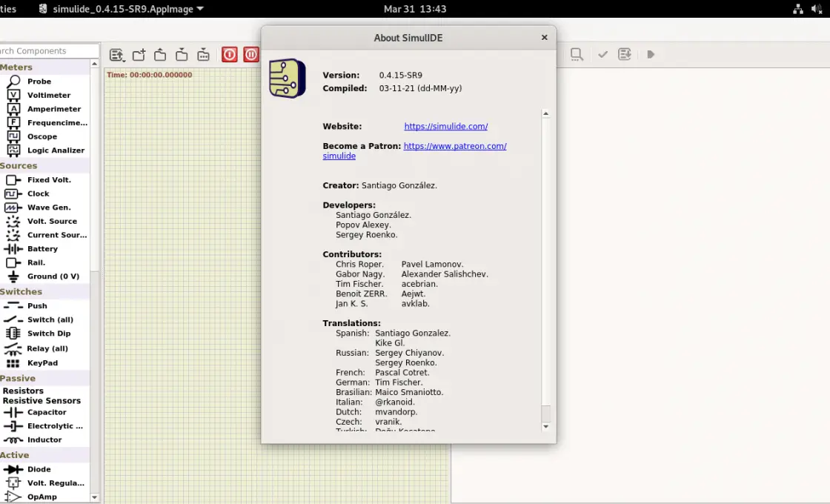This screenshot has width=830, height=504.
Task: Select the Battery component icon
Action: click(x=13, y=249)
